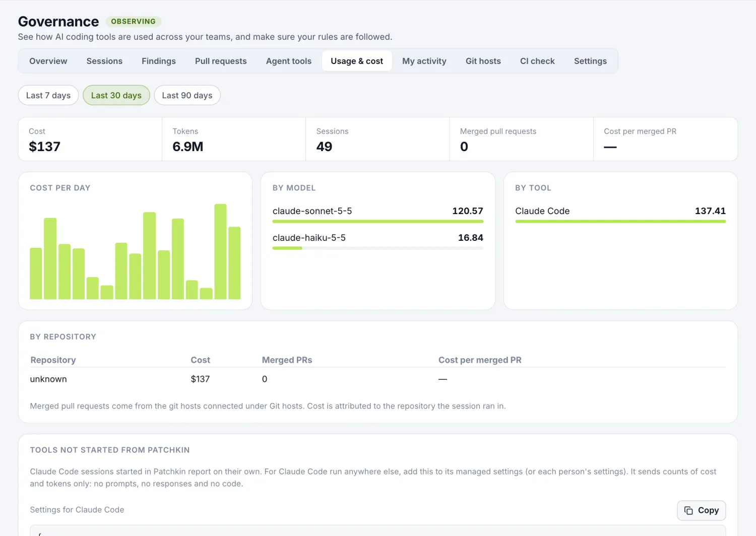The width and height of the screenshot is (756, 536).
Task: Select the Last 30 days range
Action: (116, 95)
